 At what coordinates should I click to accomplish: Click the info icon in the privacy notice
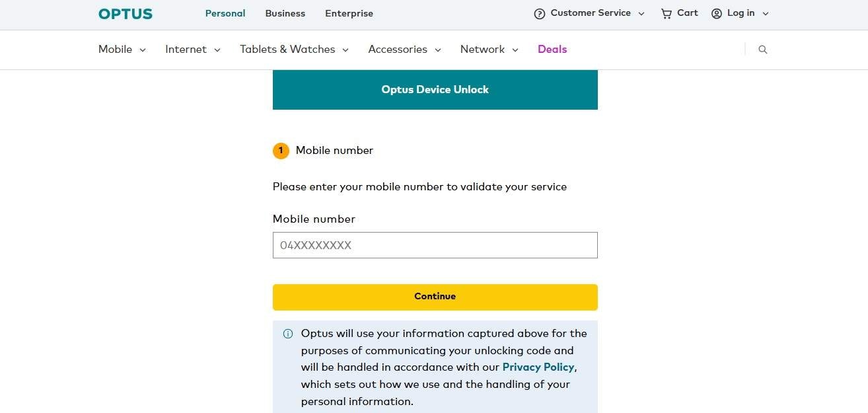click(289, 334)
